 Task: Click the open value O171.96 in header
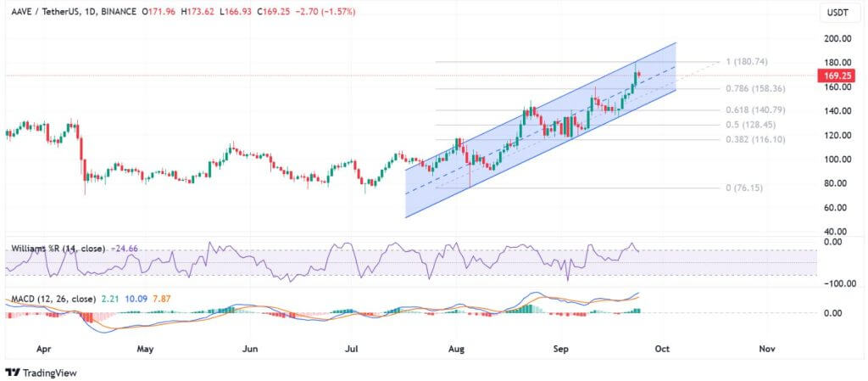[157, 12]
